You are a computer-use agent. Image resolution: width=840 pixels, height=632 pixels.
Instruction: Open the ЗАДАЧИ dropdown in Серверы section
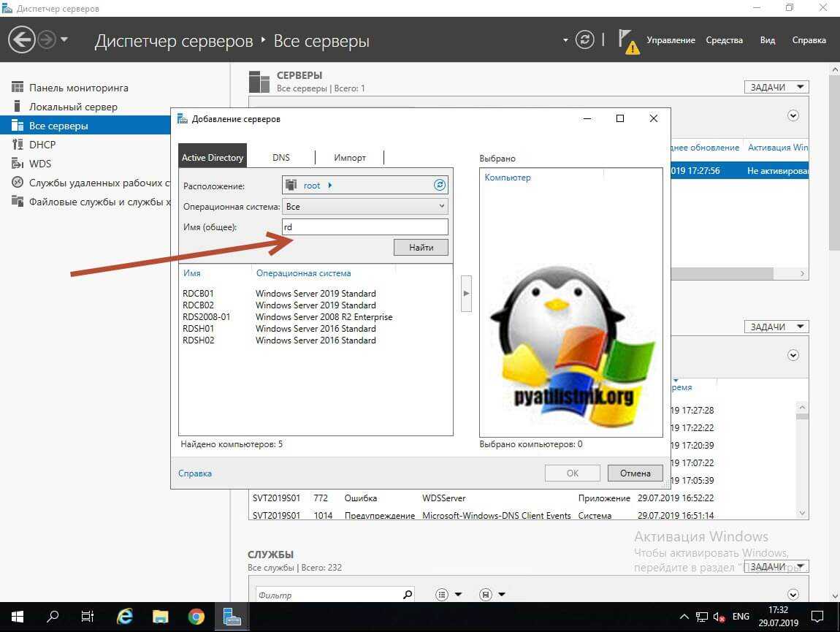pyautogui.click(x=776, y=87)
